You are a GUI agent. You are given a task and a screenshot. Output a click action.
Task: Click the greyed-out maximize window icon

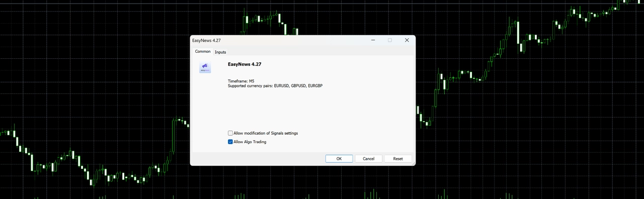390,40
